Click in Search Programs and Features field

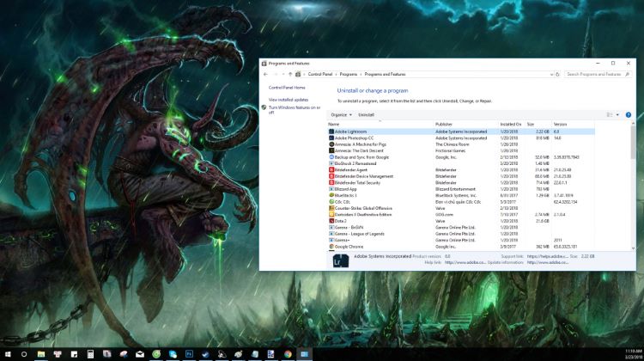click(594, 75)
